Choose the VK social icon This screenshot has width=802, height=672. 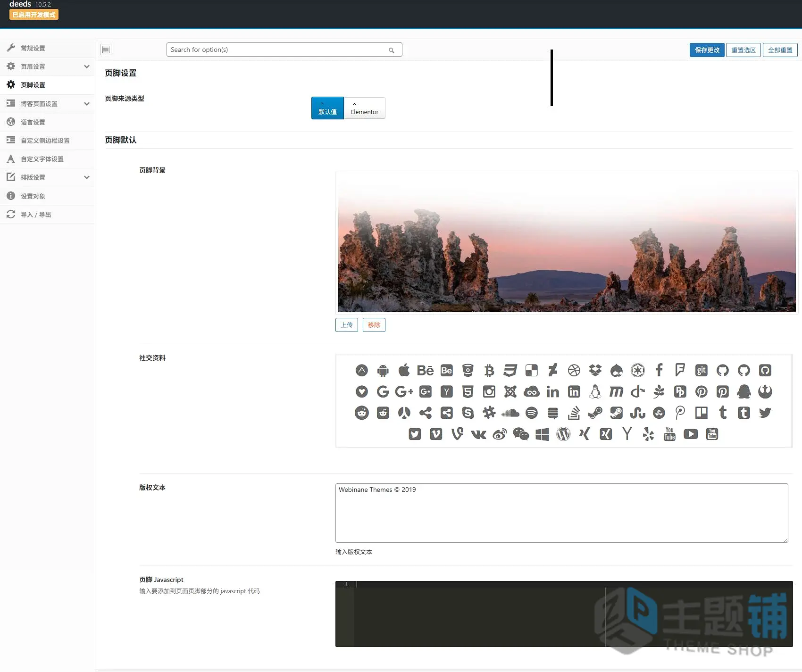click(479, 434)
